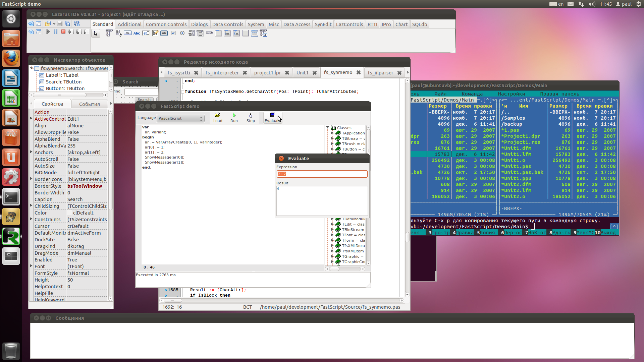The height and width of the screenshot is (362, 644).
Task: Click the class tree horizontal scrollbar thumb
Action: (334, 269)
